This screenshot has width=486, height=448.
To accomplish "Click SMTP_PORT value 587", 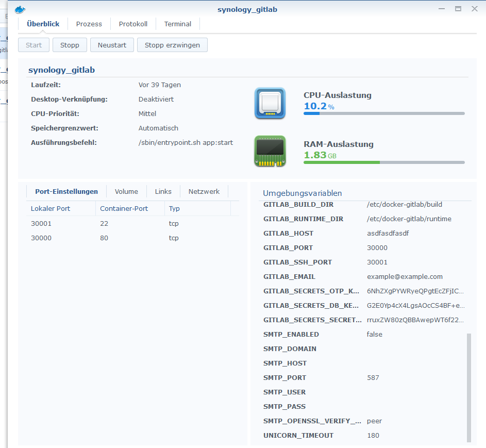I will (373, 377).
